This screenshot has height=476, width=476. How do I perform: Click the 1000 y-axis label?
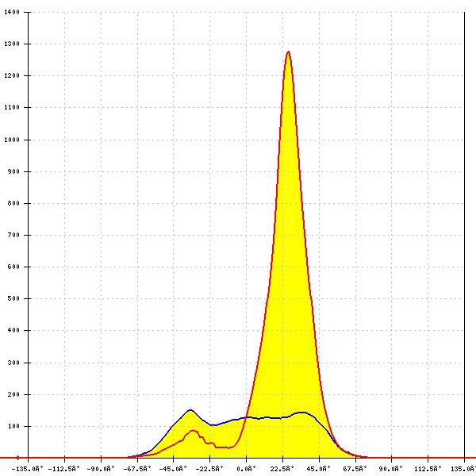[12, 140]
